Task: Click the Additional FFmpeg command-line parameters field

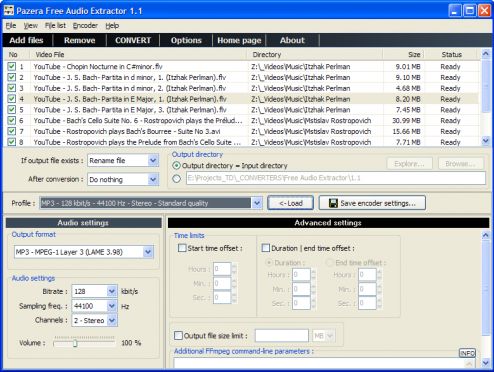Action: tap(324, 363)
